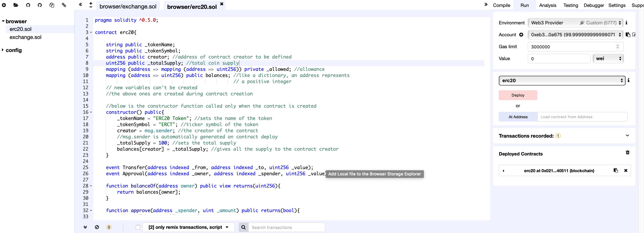Click the Value input field

(559, 59)
